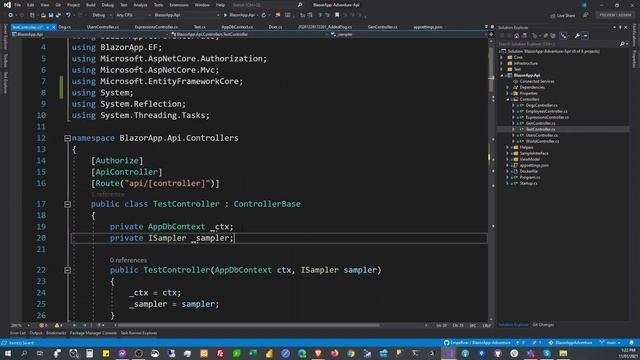The width and height of the screenshot is (640, 360).
Task: Collapse the TestController constructor block
Action: point(67,270)
